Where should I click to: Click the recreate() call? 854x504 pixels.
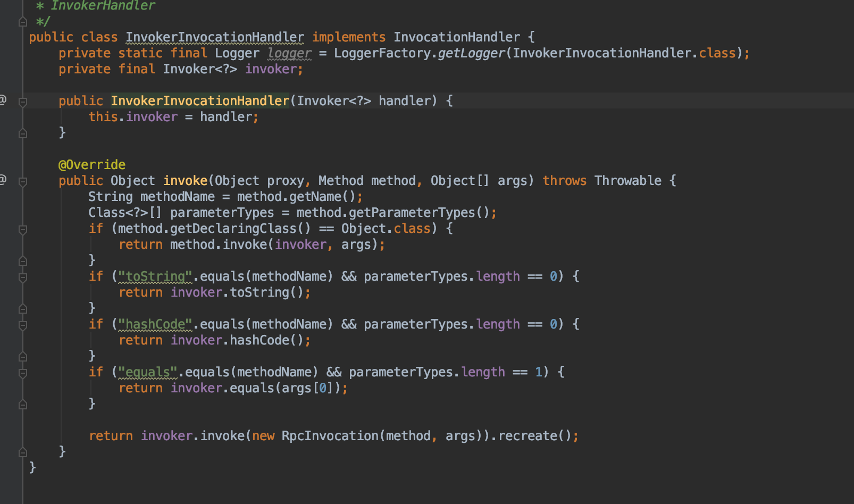pos(535,436)
